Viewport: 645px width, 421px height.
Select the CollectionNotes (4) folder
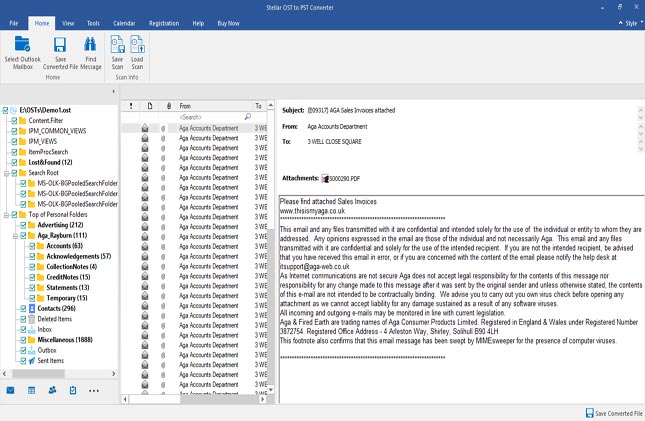[72, 267]
